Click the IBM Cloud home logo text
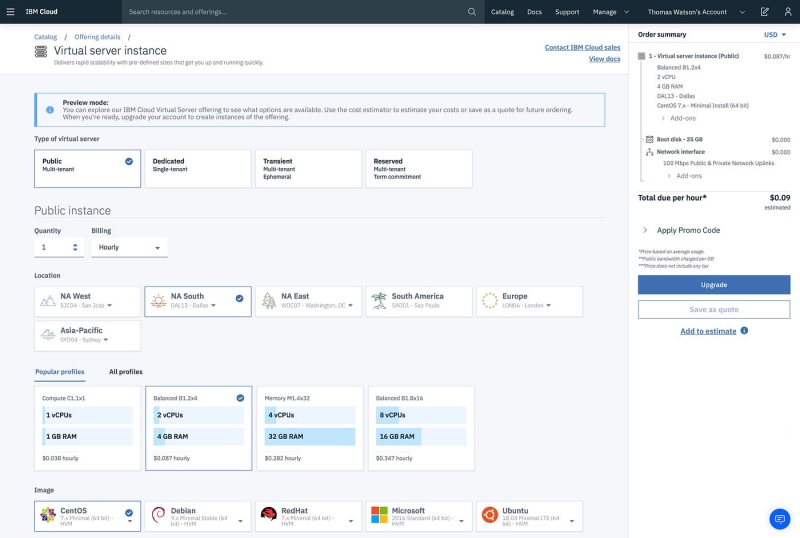This screenshot has width=800, height=538. [41, 11]
